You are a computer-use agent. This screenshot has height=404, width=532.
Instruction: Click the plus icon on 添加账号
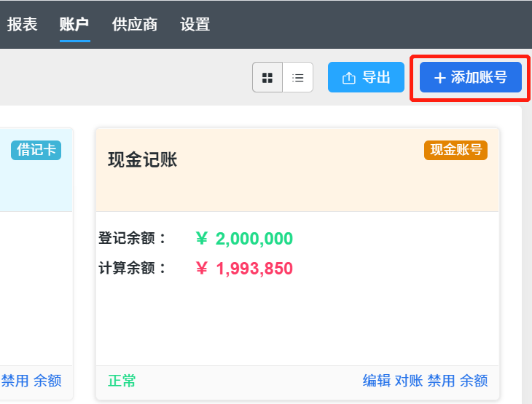[x=439, y=78]
